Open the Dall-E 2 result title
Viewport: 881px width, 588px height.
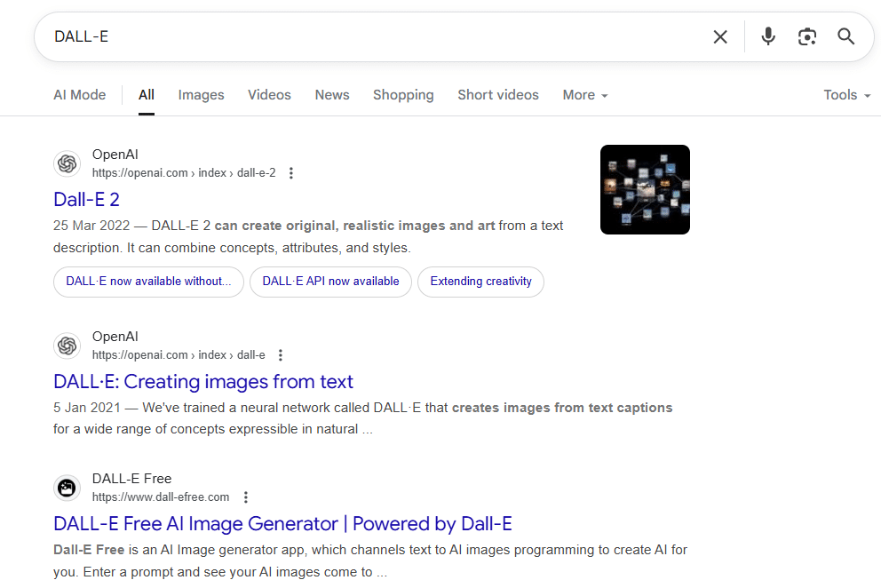click(x=86, y=200)
